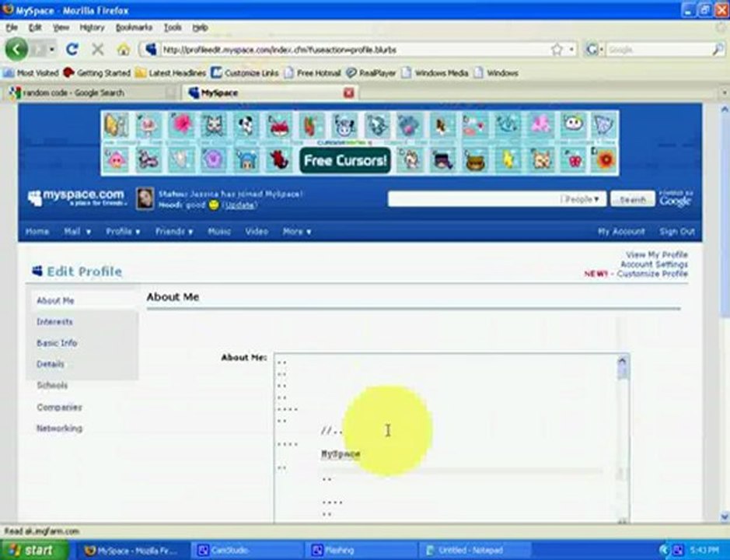
Task: Expand the Friends navigation dropdown
Action: (174, 232)
